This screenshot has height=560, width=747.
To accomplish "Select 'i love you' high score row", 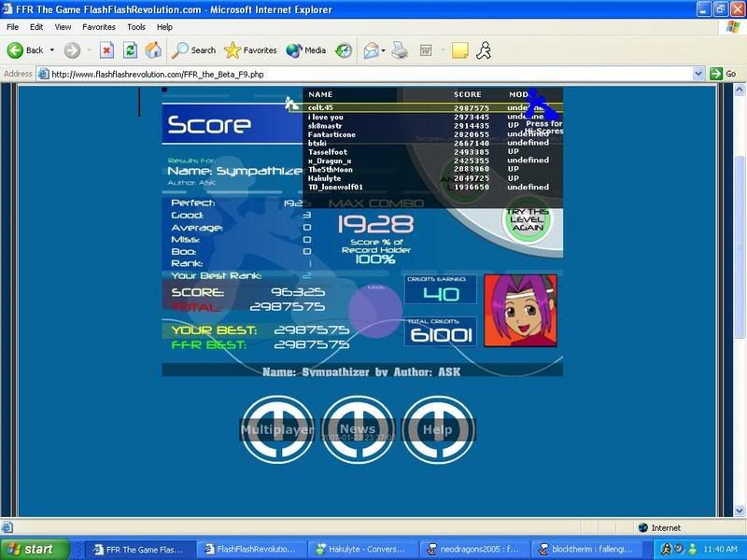I will tap(428, 118).
